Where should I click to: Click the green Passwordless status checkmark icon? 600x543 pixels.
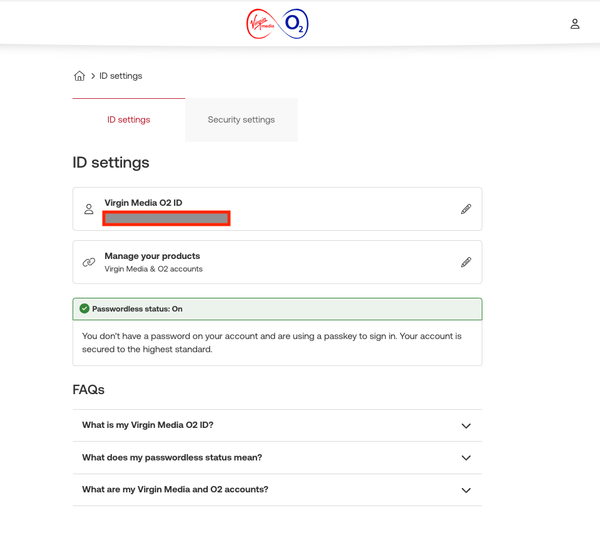coord(84,309)
